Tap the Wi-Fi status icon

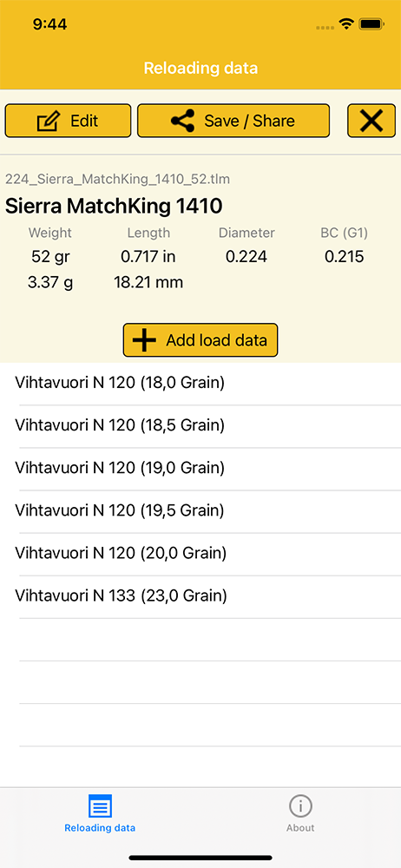pos(347,24)
